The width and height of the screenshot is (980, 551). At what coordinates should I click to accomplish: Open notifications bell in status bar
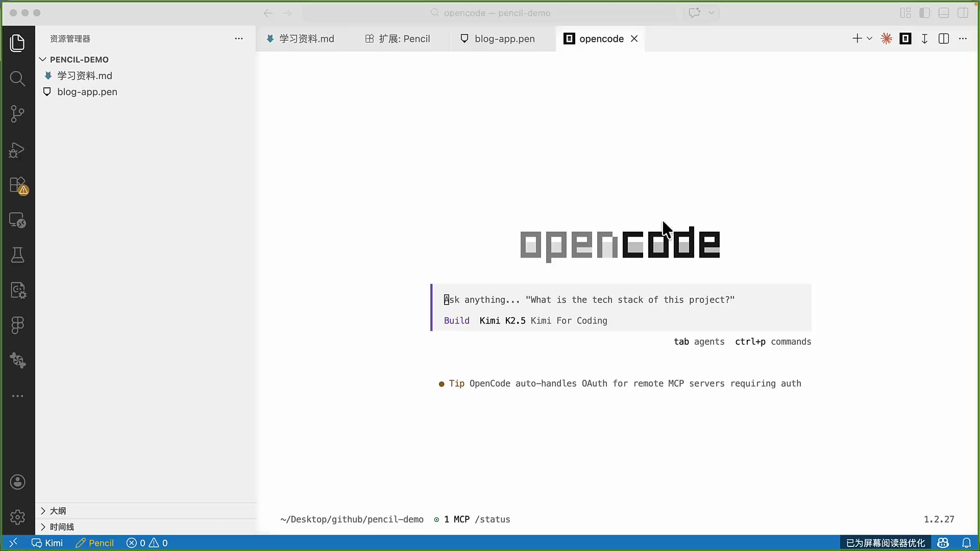point(966,543)
